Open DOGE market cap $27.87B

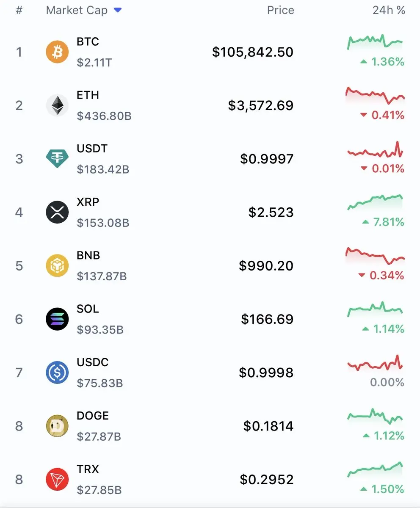[x=99, y=436]
